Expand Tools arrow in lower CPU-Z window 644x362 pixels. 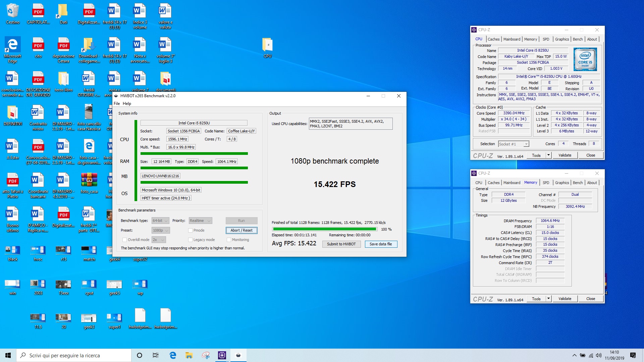[548, 299]
